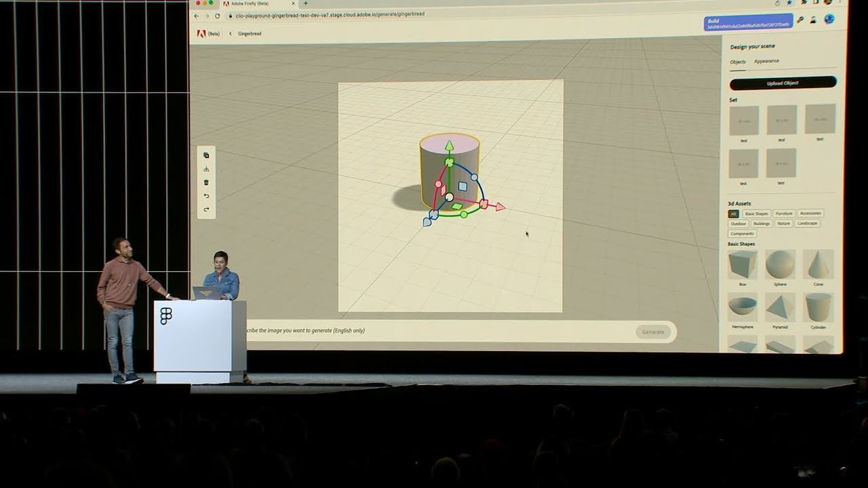Select the All filter under 3d Assets
868x488 pixels.
[x=733, y=213]
